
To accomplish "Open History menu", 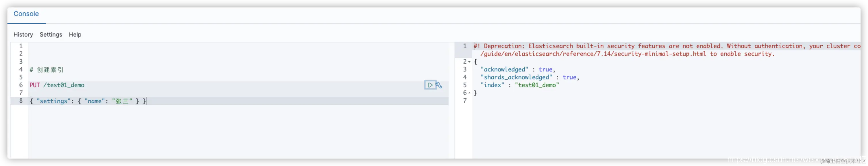I will click(x=23, y=34).
